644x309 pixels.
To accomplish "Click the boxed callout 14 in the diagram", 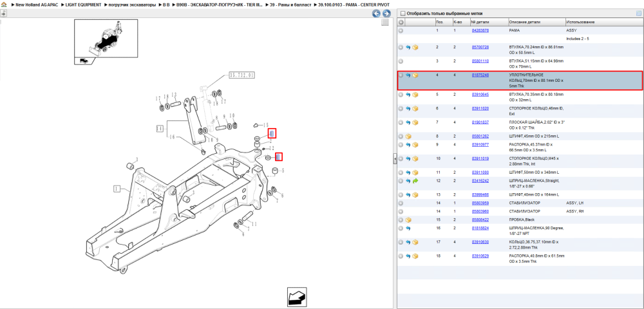I will tap(159, 129).
